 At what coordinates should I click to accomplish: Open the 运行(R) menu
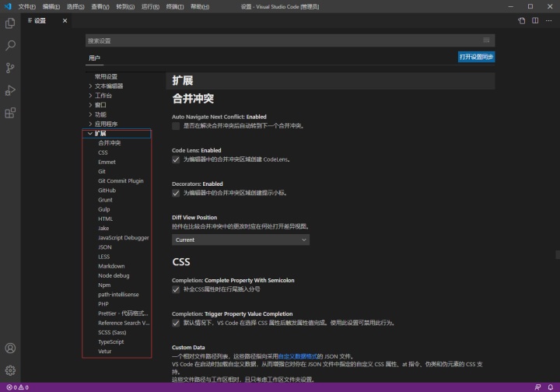(150, 6)
